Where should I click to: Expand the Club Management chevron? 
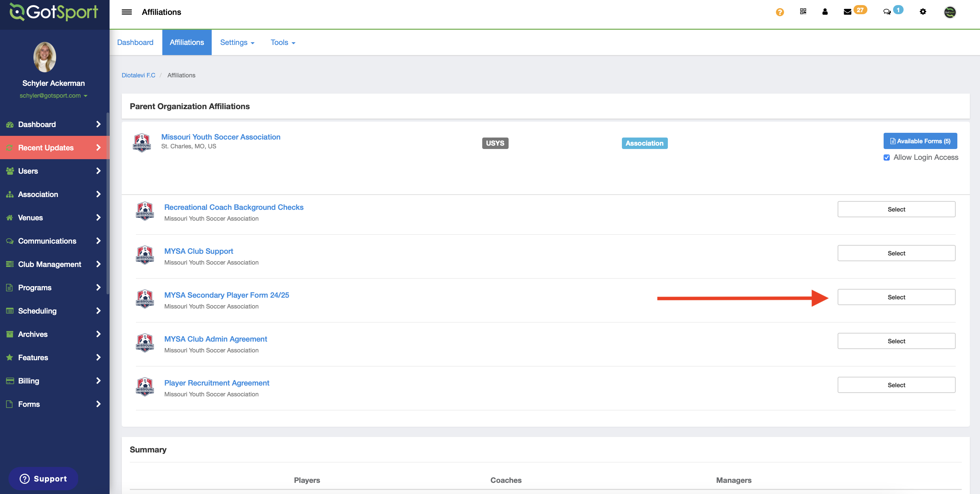tap(98, 264)
